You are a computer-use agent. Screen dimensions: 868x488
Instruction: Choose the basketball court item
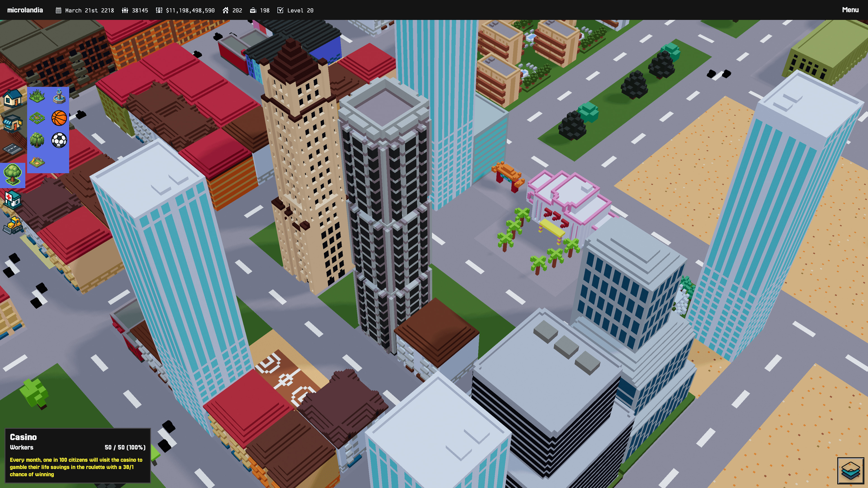[59, 118]
